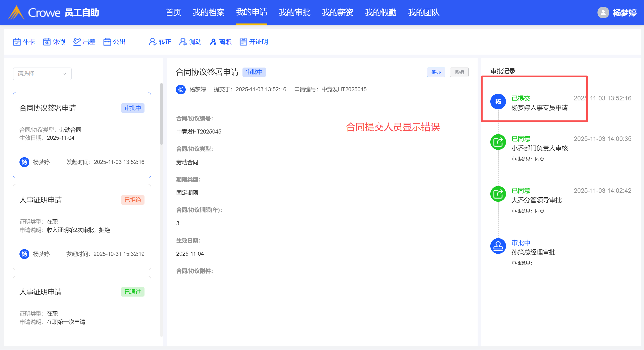Click the 公出 briefcase icon
This screenshot has height=350, width=644.
(x=107, y=42)
